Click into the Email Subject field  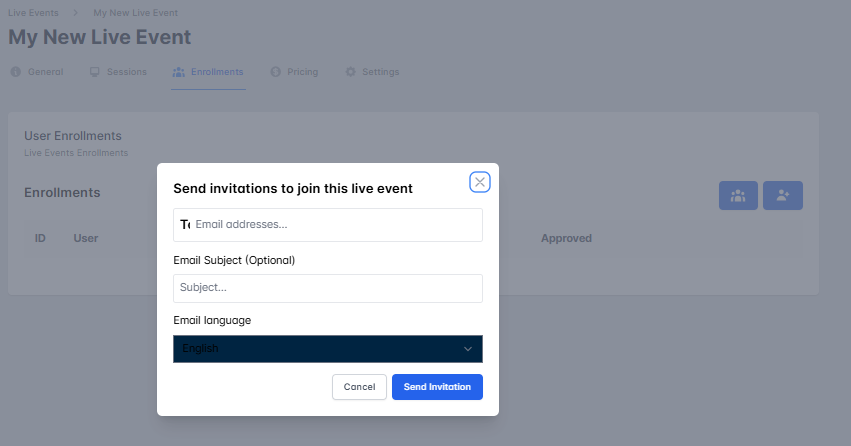coord(327,288)
